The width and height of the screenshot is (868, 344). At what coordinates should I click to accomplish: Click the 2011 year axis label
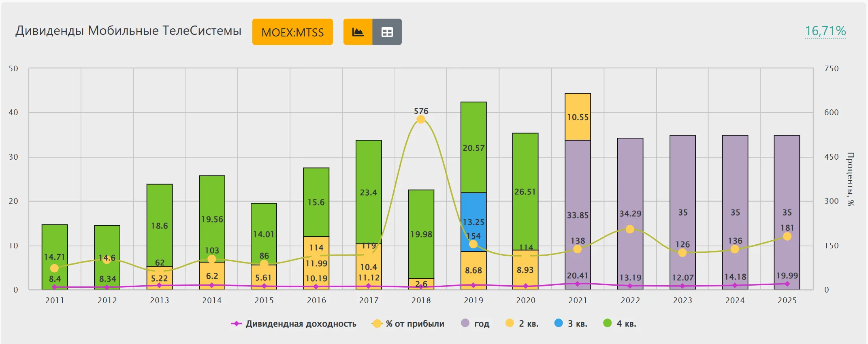tap(55, 300)
